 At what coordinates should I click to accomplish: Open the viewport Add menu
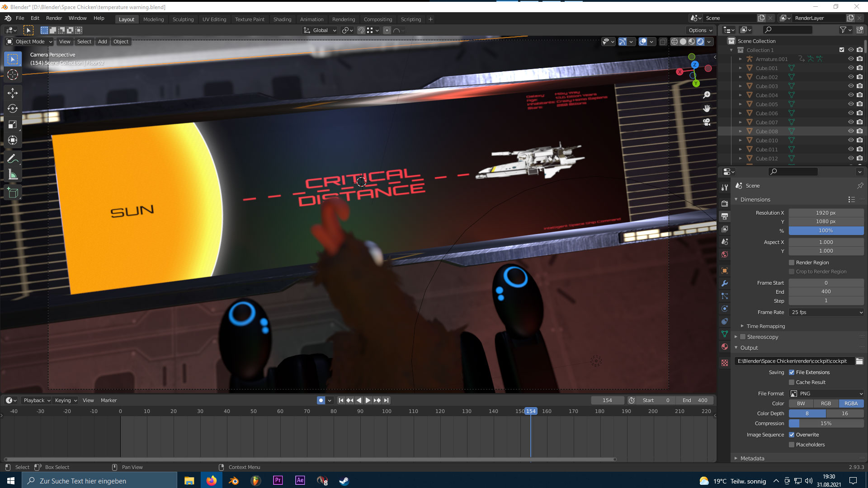click(103, 42)
